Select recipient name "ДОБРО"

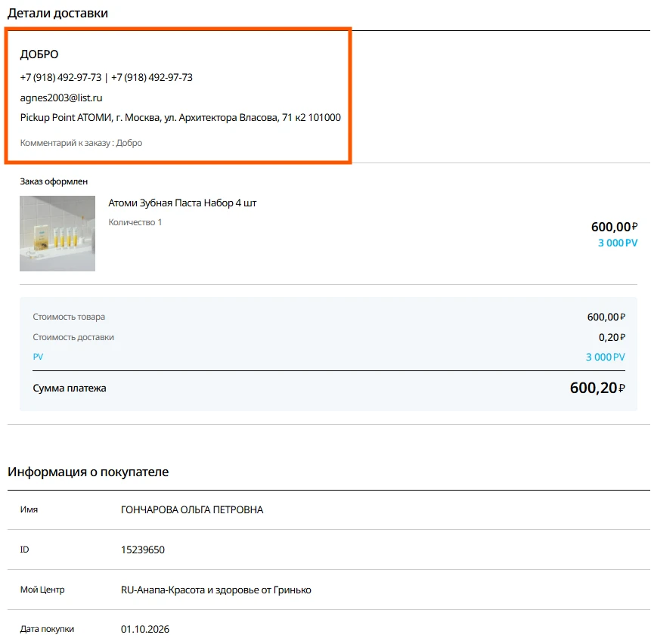pyautogui.click(x=39, y=54)
